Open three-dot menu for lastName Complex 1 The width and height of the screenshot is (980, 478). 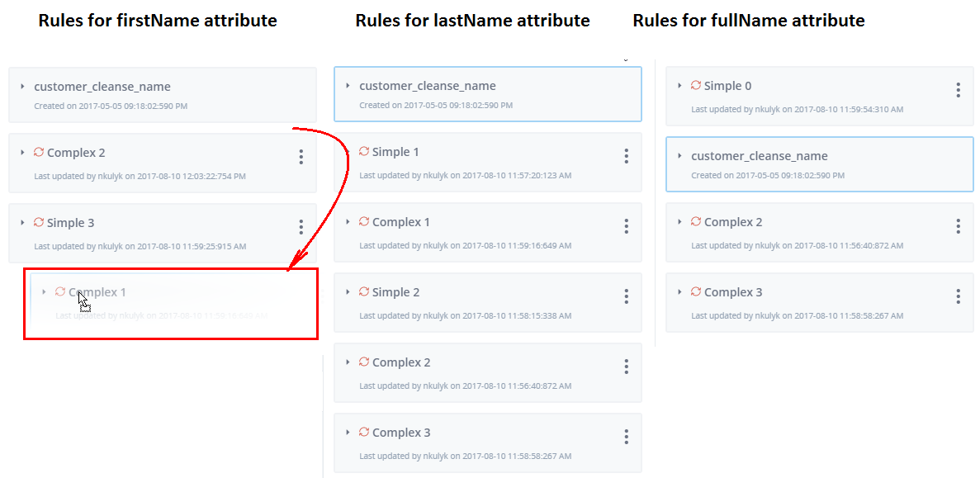coord(627,225)
